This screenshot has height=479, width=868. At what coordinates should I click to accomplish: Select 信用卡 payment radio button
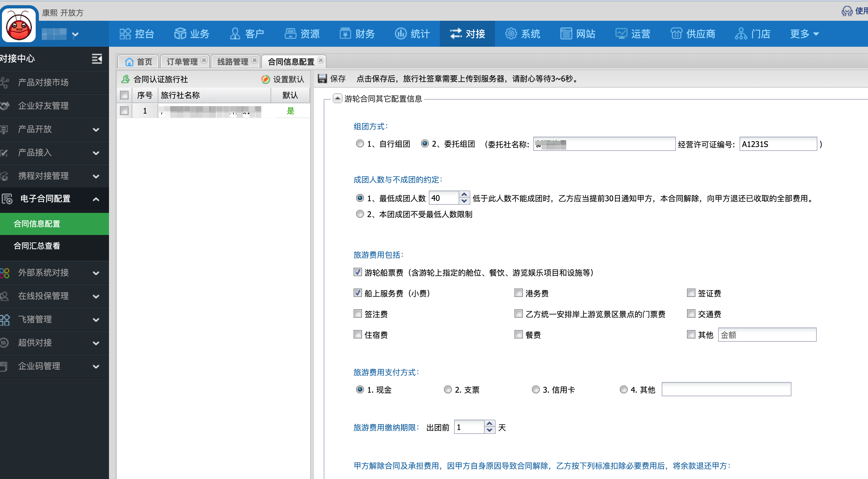(x=536, y=389)
